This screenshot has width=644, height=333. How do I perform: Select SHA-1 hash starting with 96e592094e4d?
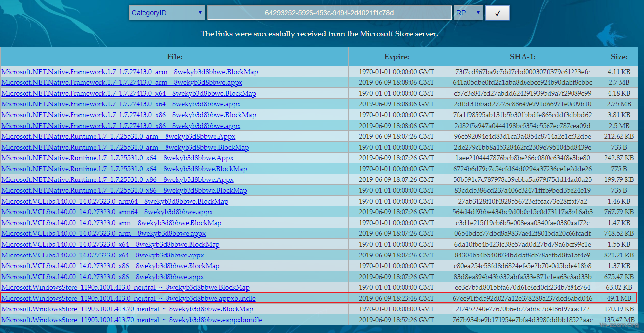point(523,136)
